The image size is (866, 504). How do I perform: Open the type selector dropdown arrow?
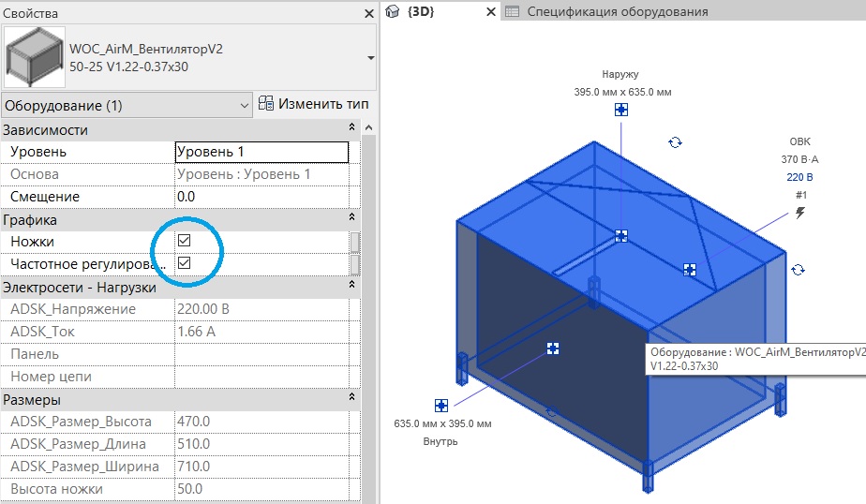pos(370,58)
